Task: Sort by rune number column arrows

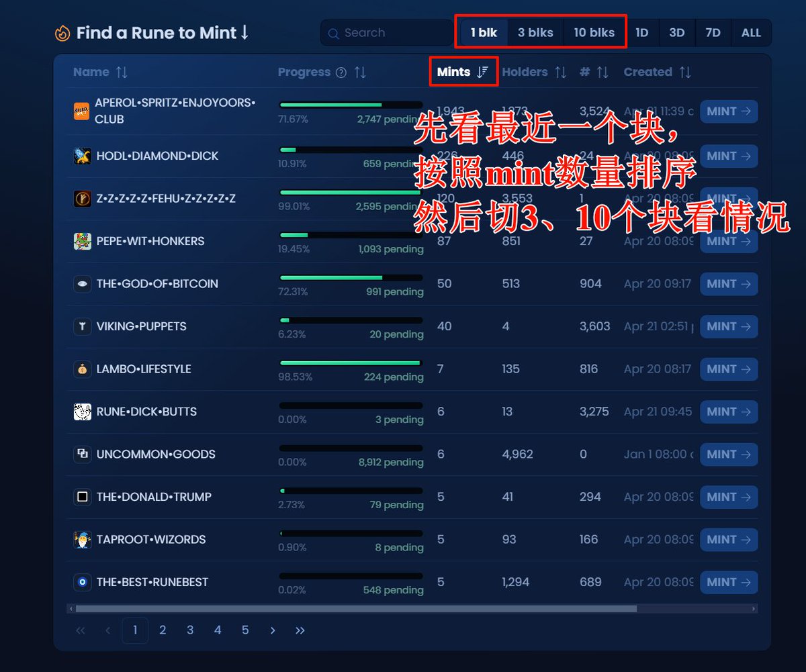Action: pyautogui.click(x=602, y=73)
